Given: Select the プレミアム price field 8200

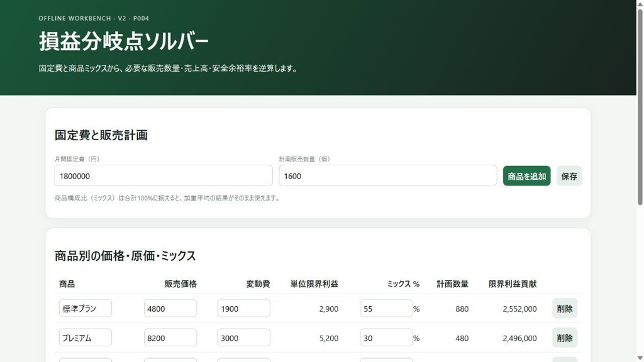Looking at the screenshot, I should click(170, 337).
